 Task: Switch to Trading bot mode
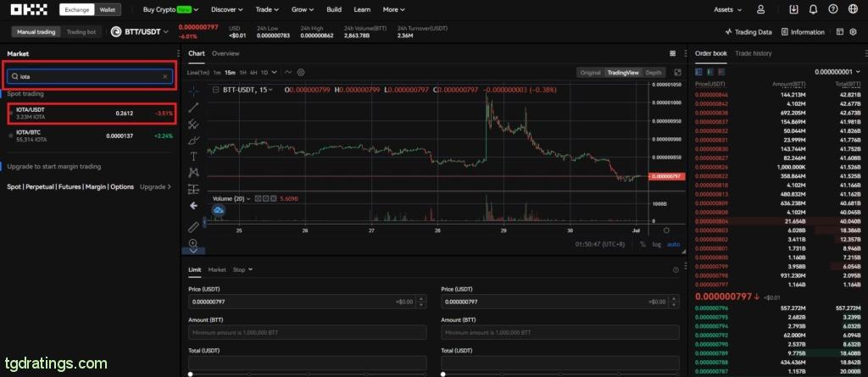click(81, 32)
